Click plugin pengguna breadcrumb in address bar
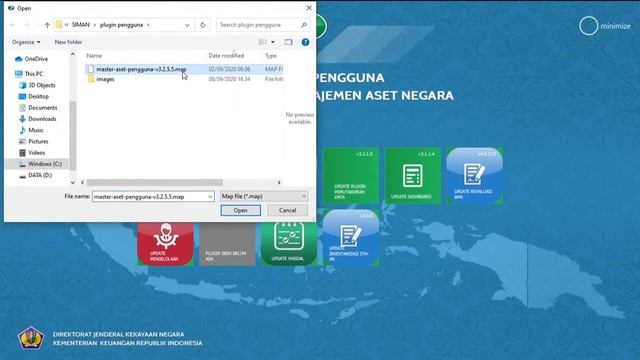 tap(121, 25)
